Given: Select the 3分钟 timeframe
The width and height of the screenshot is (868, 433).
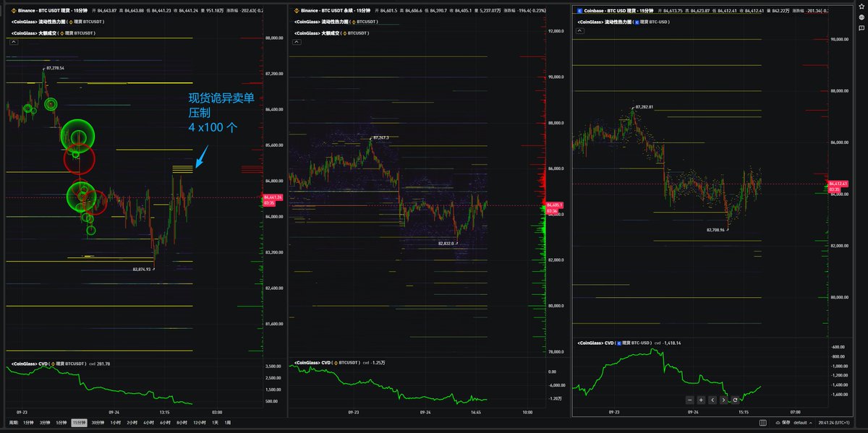Looking at the screenshot, I should 45,422.
